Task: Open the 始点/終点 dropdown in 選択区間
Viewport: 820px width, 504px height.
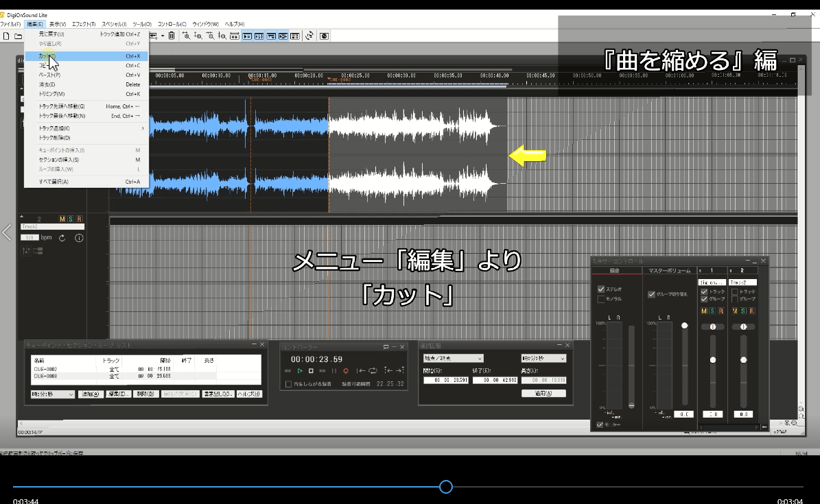Action: point(454,358)
